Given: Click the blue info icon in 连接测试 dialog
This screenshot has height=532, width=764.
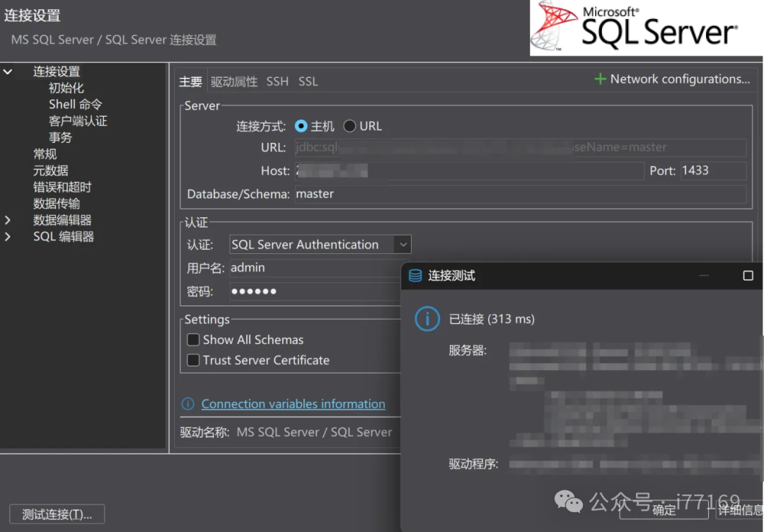Looking at the screenshot, I should coord(427,319).
